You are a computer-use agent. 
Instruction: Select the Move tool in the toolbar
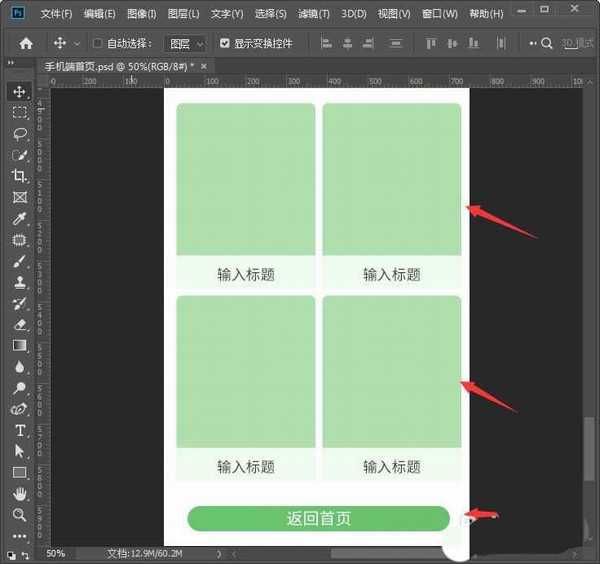[x=20, y=92]
